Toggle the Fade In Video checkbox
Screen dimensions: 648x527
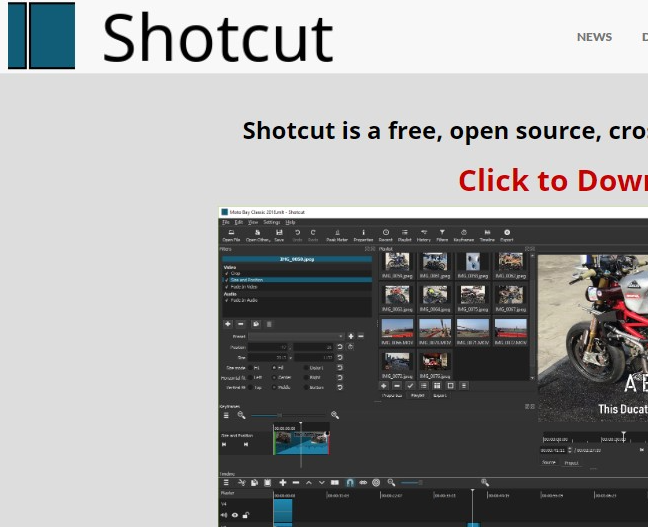(226, 286)
